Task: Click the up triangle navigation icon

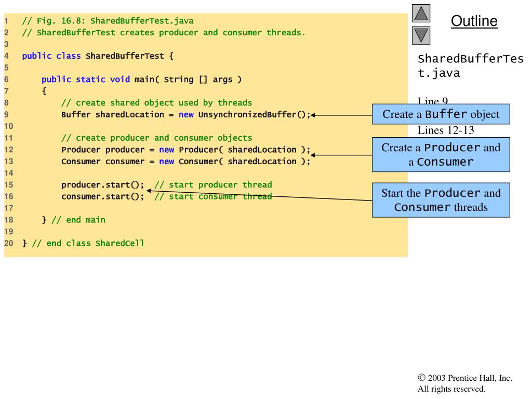Action: (421, 14)
